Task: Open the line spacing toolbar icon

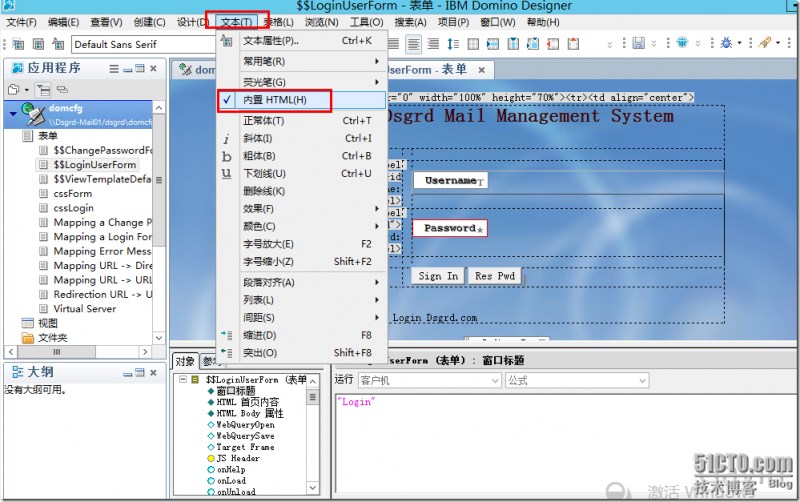Action: click(x=453, y=44)
